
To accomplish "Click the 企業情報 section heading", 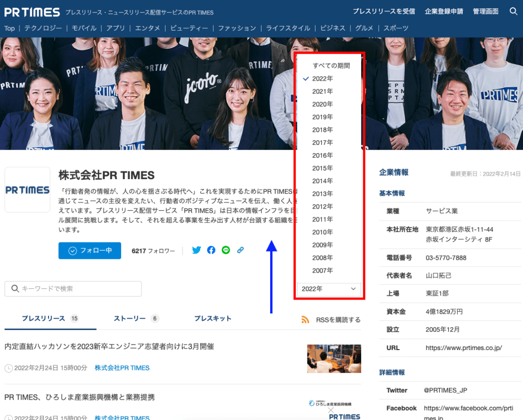I will [394, 172].
